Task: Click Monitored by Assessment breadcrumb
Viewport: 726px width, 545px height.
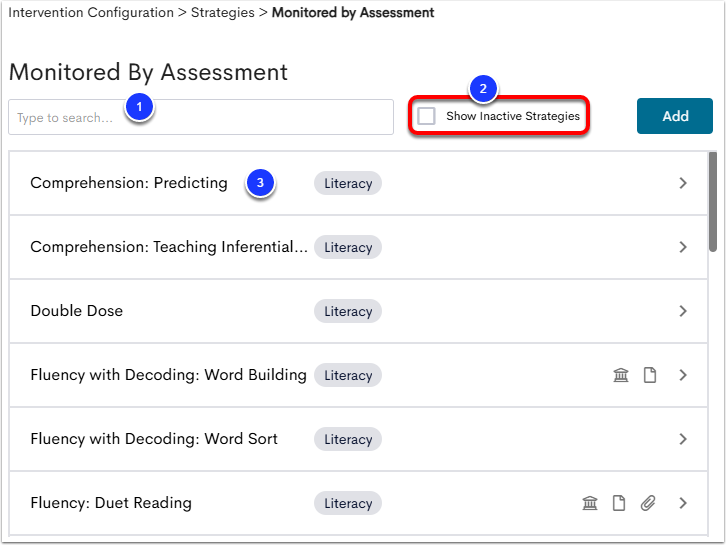Action: 353,13
